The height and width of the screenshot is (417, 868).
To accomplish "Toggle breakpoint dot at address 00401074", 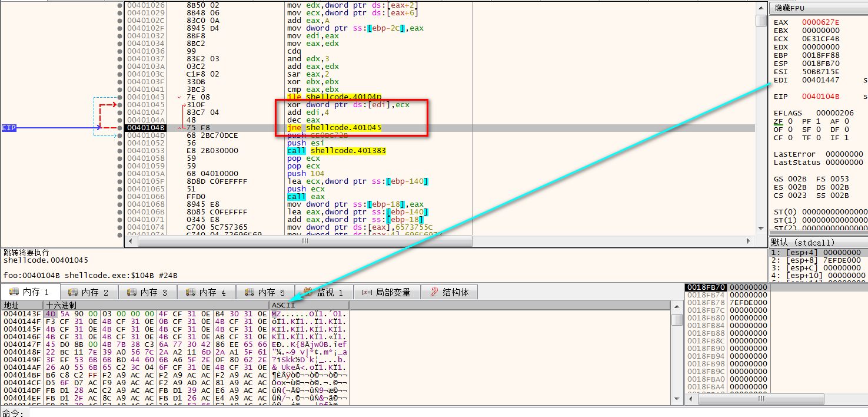I will [x=120, y=227].
